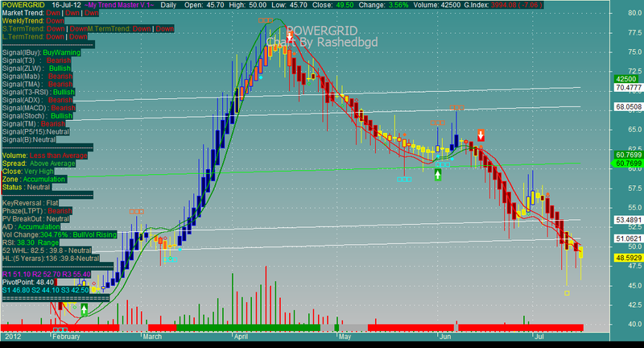Click 'Signal(TMA): Bearish' row
Screen dimensions: 644x348
pos(37,85)
